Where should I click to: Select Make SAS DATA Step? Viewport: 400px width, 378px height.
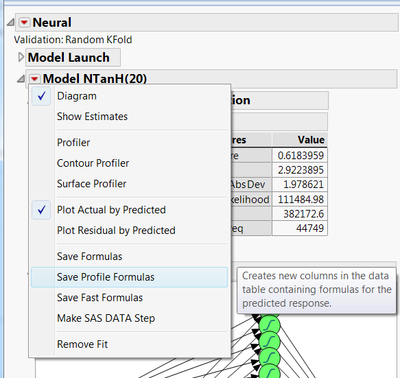[x=130, y=318]
